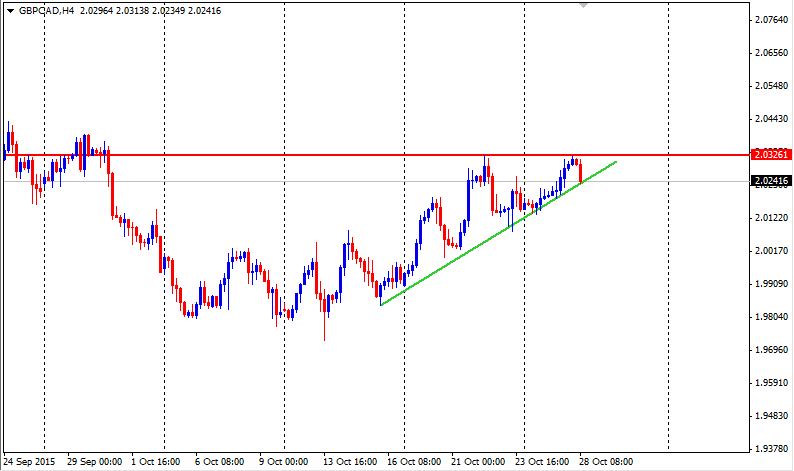The image size is (794, 471).
Task: Click the chart shift marker at the top
Action: tap(583, 5)
